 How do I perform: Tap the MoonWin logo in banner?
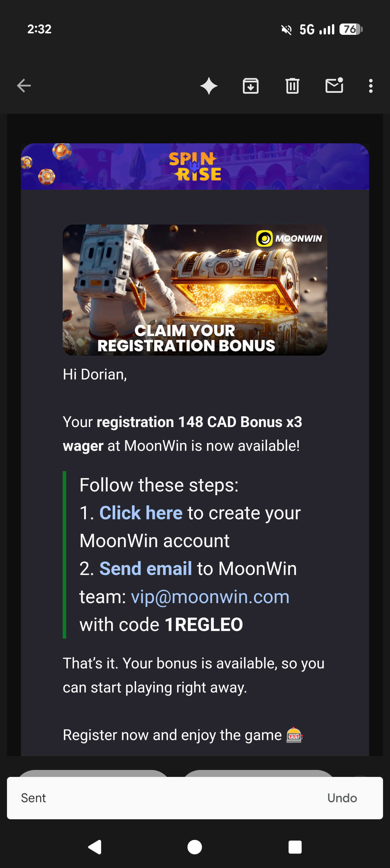(289, 238)
